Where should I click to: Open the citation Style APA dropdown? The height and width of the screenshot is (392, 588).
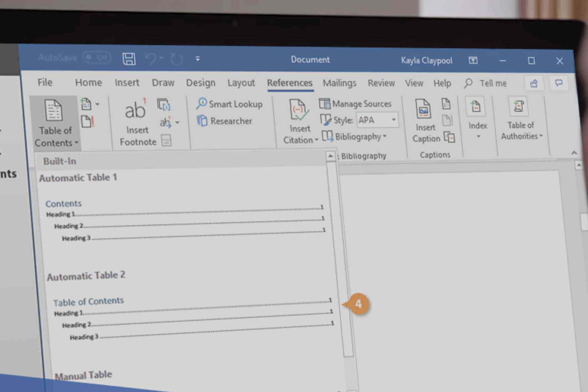coord(393,120)
